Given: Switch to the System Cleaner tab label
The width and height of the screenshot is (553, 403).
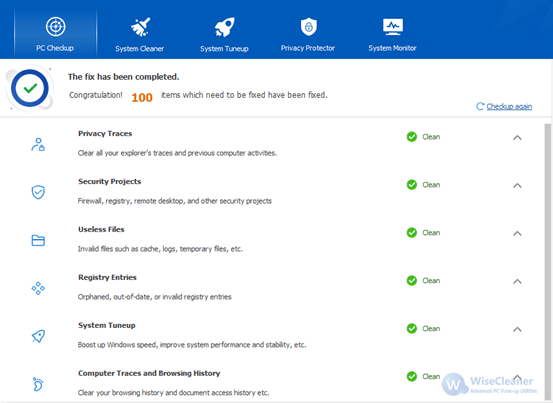Looking at the screenshot, I should [140, 49].
